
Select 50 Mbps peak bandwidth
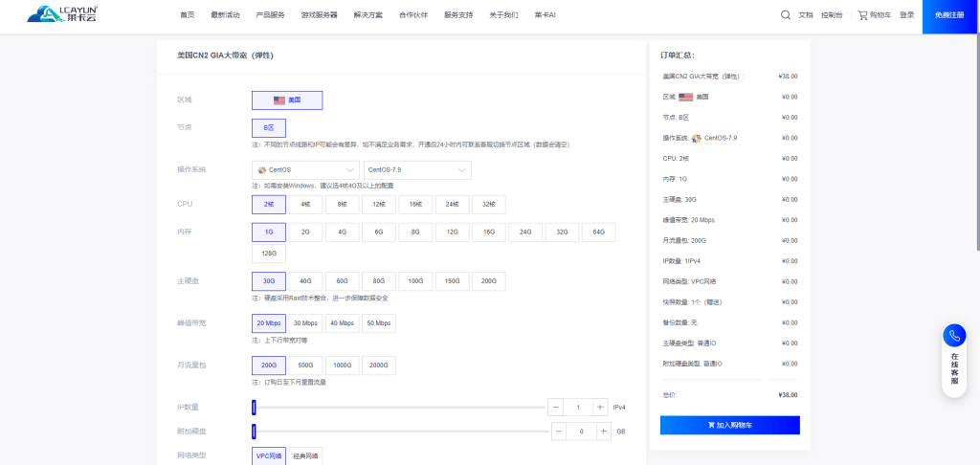(x=379, y=323)
